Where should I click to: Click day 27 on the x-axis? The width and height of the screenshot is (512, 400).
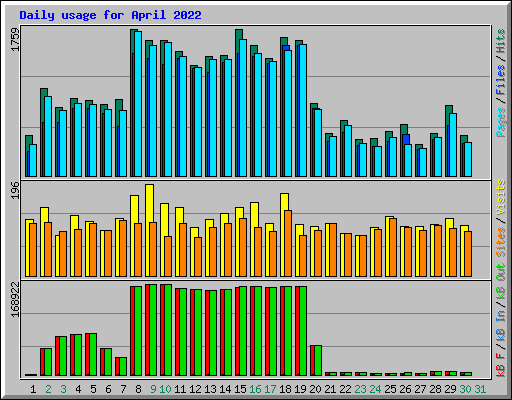pyautogui.click(x=420, y=389)
